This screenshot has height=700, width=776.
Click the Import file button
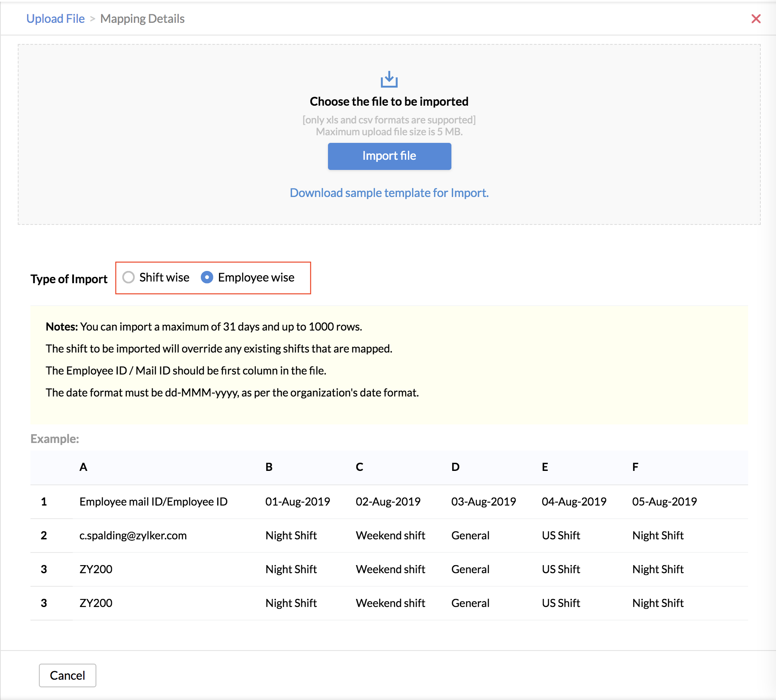389,156
